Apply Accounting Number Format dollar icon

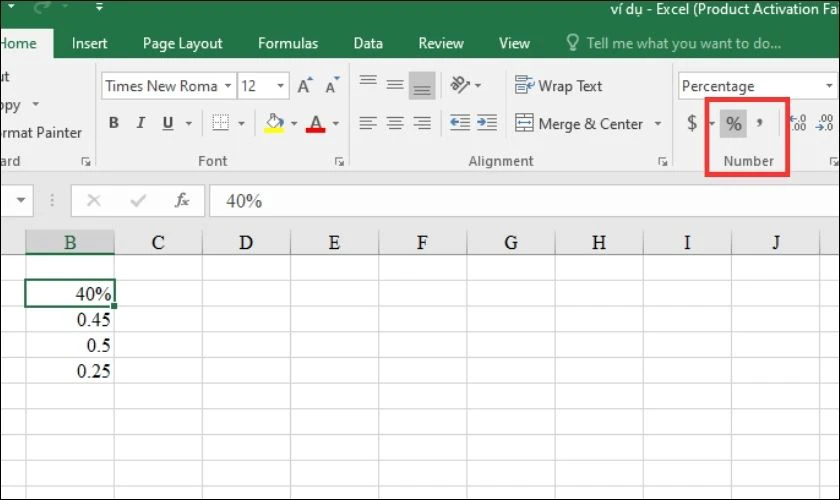[x=692, y=124]
